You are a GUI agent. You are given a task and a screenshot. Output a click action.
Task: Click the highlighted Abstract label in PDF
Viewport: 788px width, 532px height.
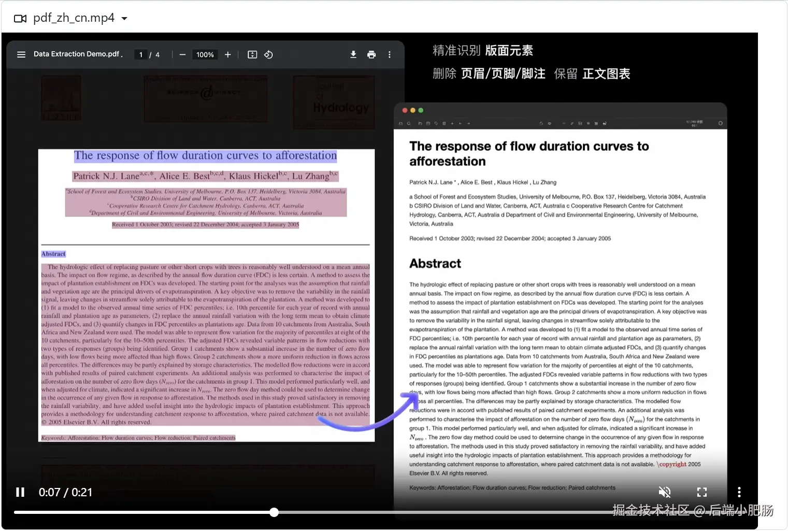point(53,254)
